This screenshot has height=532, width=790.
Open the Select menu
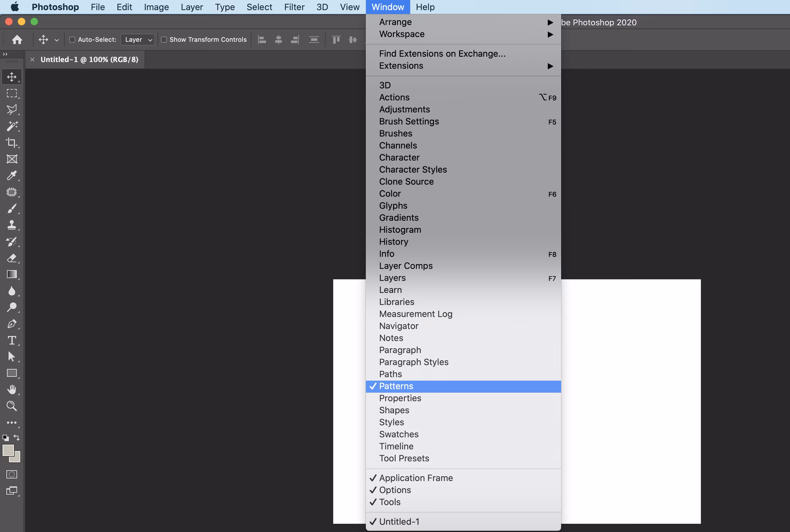259,7
